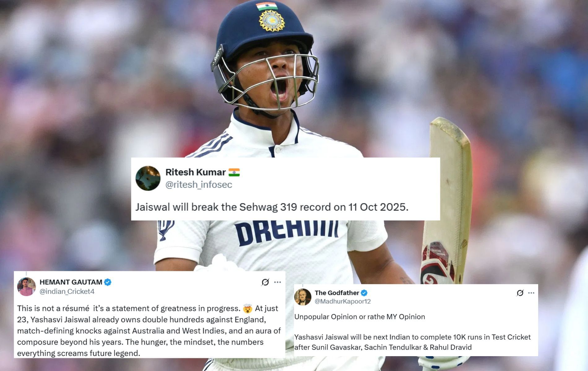Open the @MadhurKapoor12 handle

click(x=343, y=301)
